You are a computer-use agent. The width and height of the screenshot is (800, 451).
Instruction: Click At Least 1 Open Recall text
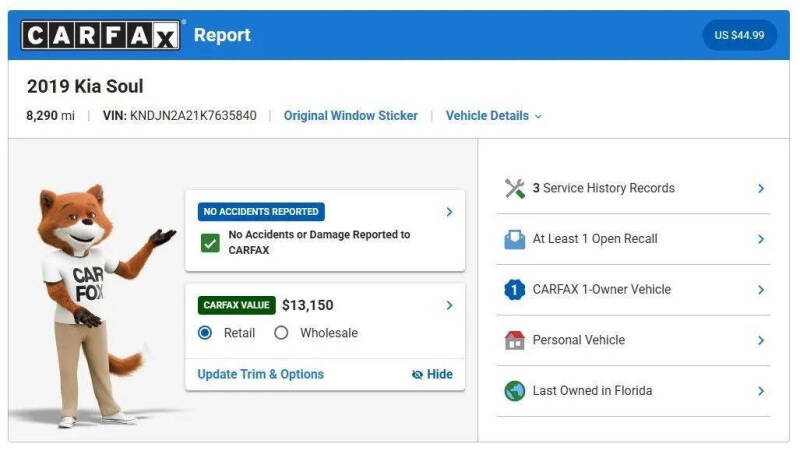pos(595,239)
